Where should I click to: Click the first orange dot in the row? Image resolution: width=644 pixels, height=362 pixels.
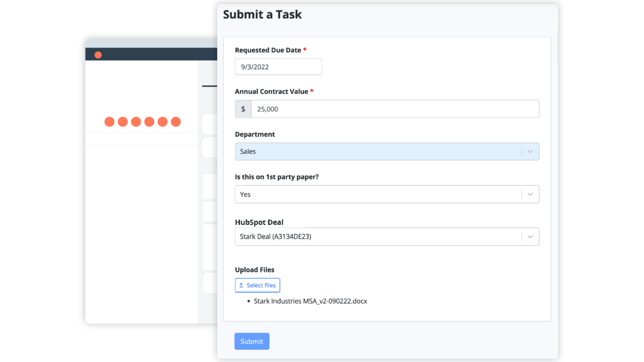tap(110, 122)
